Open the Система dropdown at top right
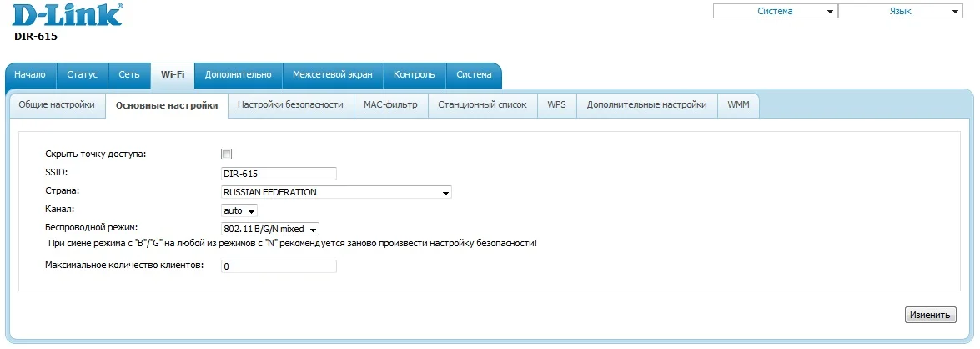 coord(775,11)
